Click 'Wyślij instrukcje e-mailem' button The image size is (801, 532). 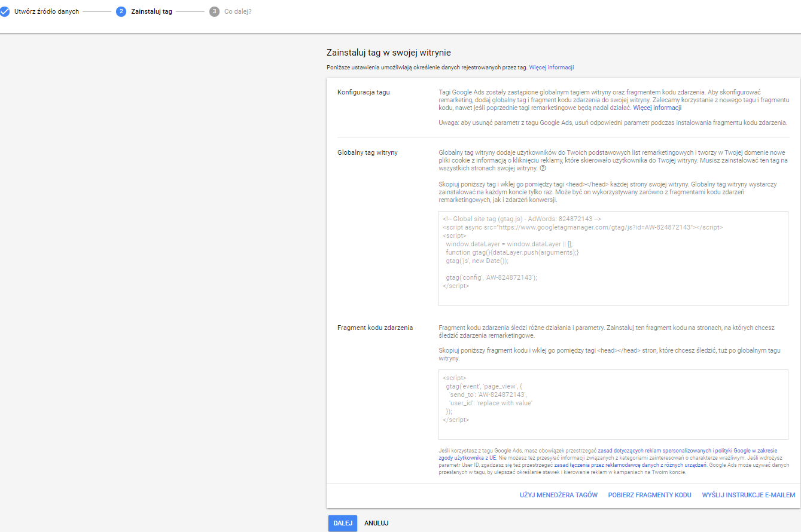tap(748, 495)
